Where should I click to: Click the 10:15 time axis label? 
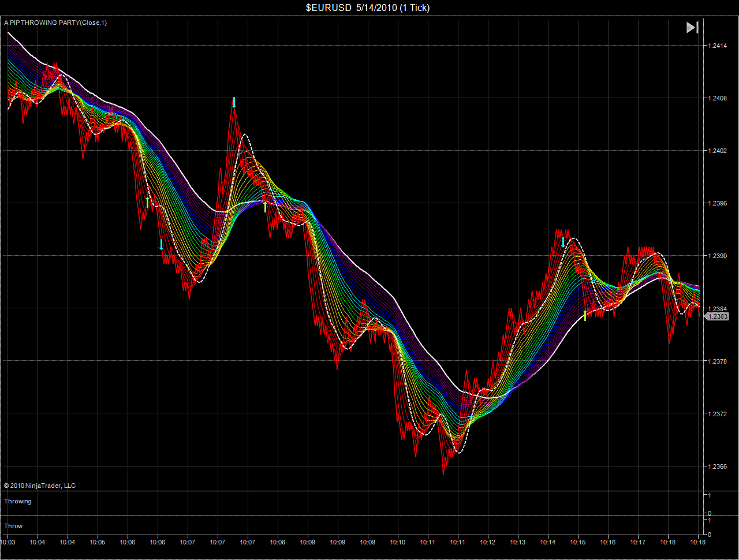[x=578, y=542]
